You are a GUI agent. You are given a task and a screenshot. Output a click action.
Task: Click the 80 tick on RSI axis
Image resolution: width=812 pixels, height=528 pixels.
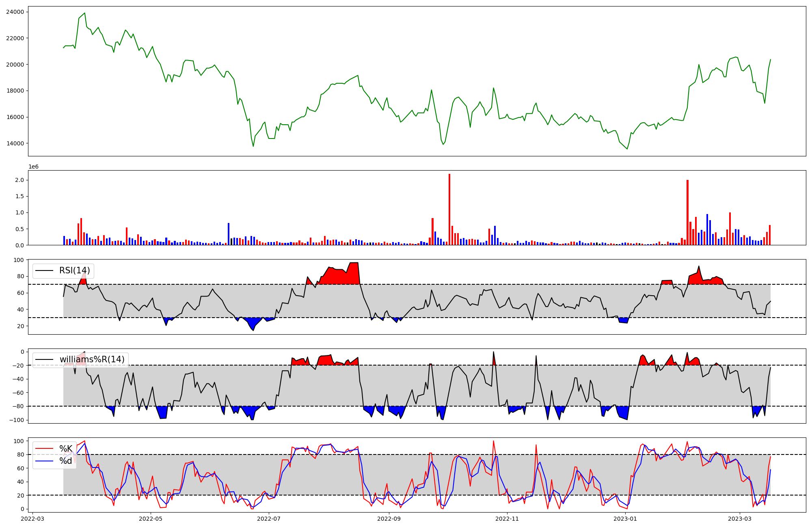[x=20, y=276]
